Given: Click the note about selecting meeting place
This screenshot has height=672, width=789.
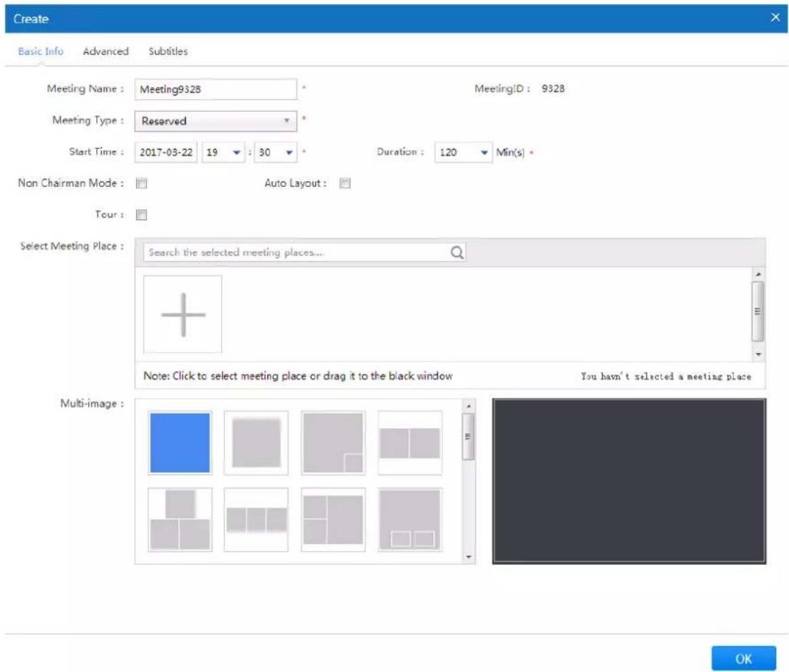Looking at the screenshot, I should (x=298, y=376).
